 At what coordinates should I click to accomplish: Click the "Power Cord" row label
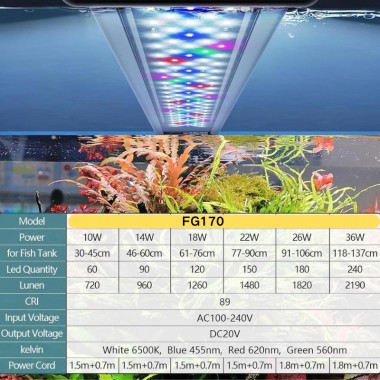coord(32,365)
